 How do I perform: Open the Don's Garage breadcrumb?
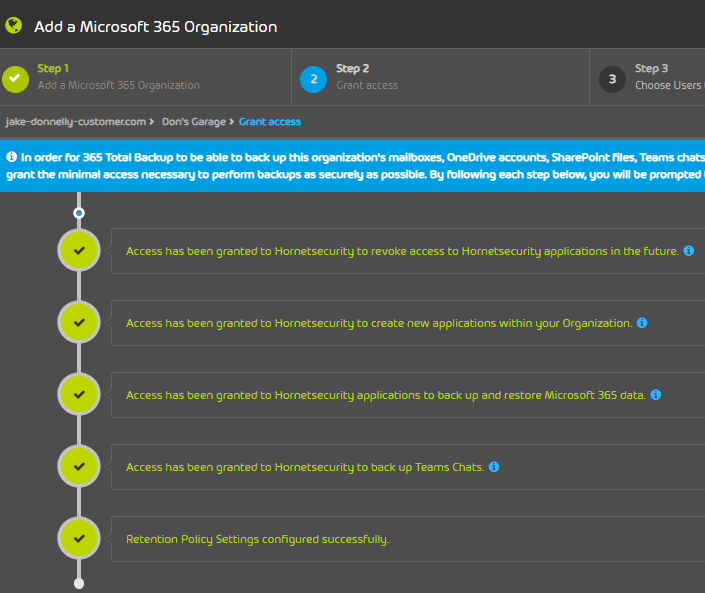pyautogui.click(x=194, y=122)
